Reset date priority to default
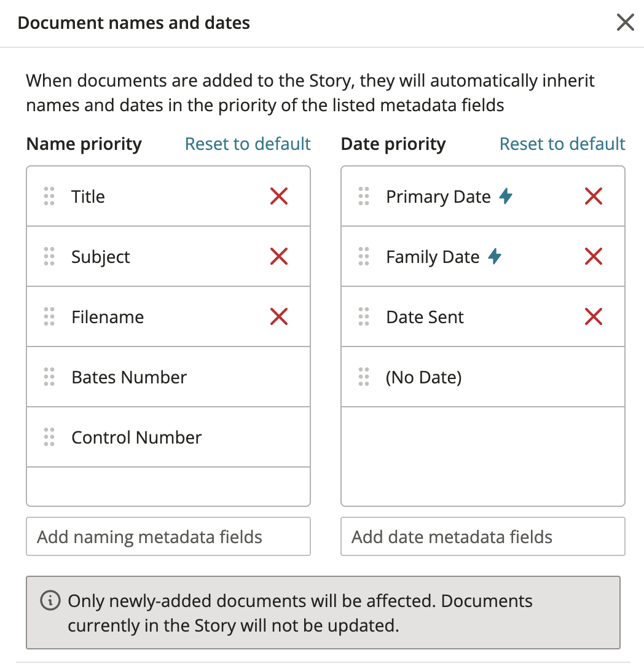Image resolution: width=644 pixels, height=666 pixels. pyautogui.click(x=562, y=144)
